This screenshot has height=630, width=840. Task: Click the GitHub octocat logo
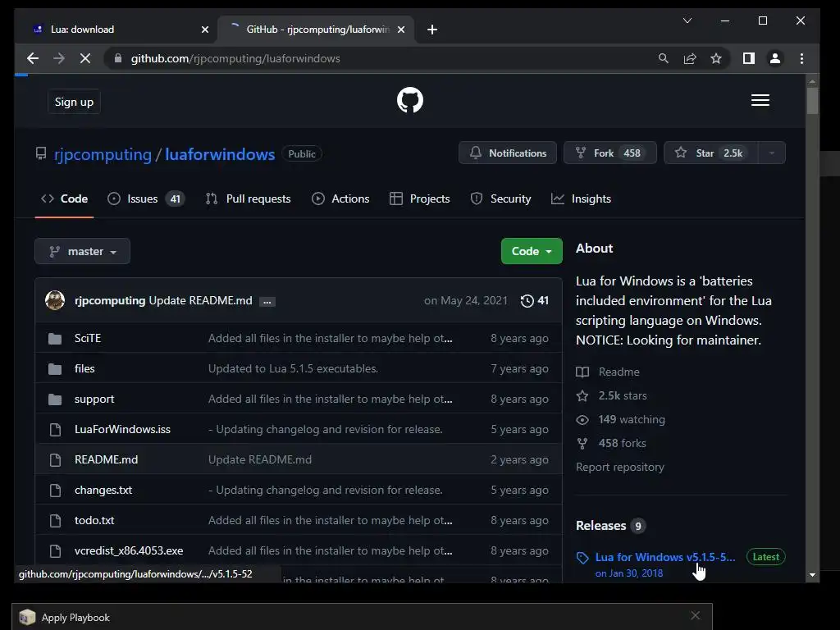pyautogui.click(x=410, y=100)
